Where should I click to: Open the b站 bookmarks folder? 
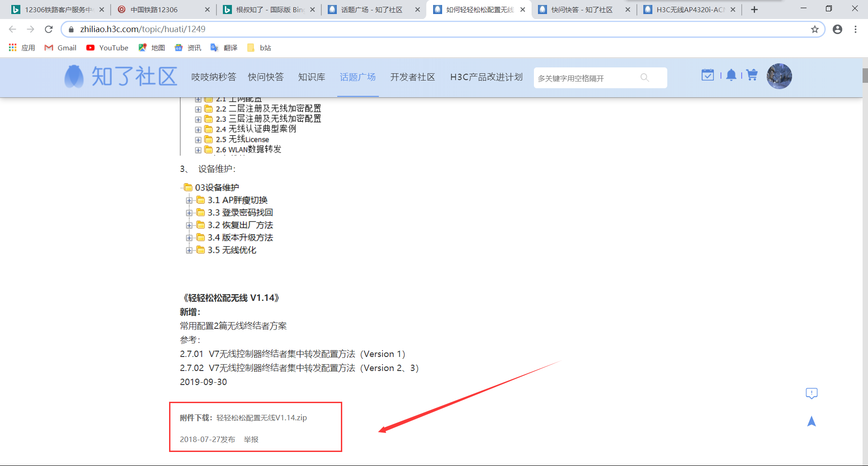pos(259,48)
